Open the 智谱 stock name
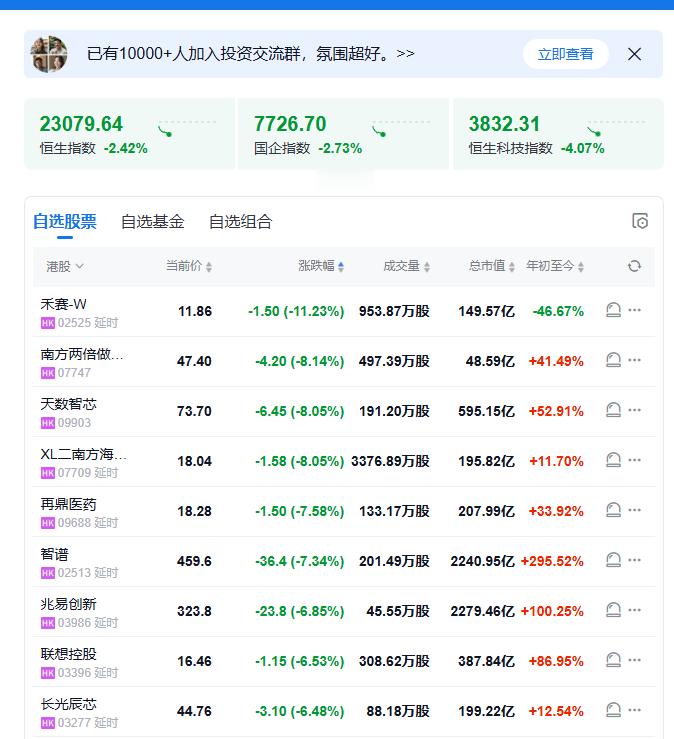Viewport: 674px width, 739px height. tap(54, 554)
